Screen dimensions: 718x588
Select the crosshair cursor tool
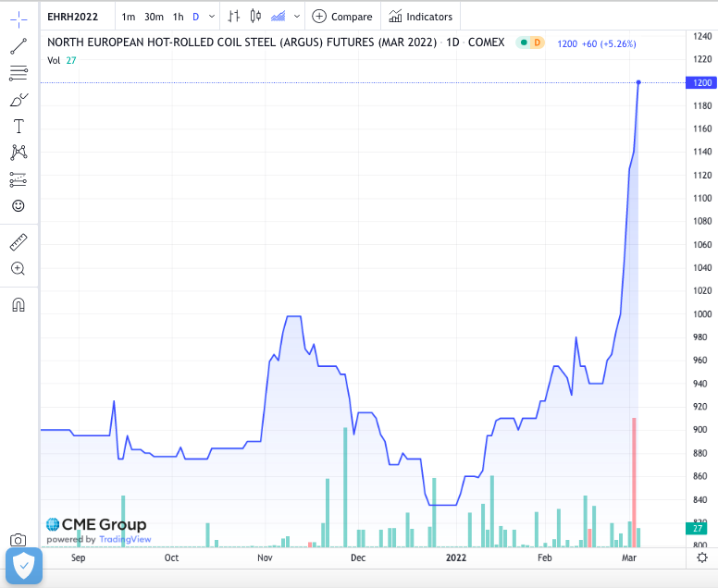18,18
